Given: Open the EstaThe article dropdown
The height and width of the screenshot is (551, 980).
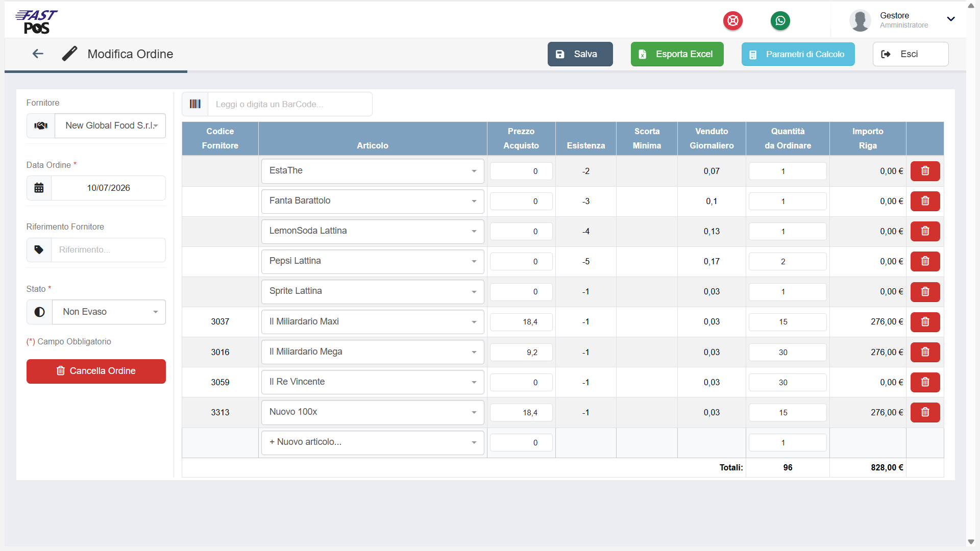Looking at the screenshot, I should pyautogui.click(x=373, y=171).
